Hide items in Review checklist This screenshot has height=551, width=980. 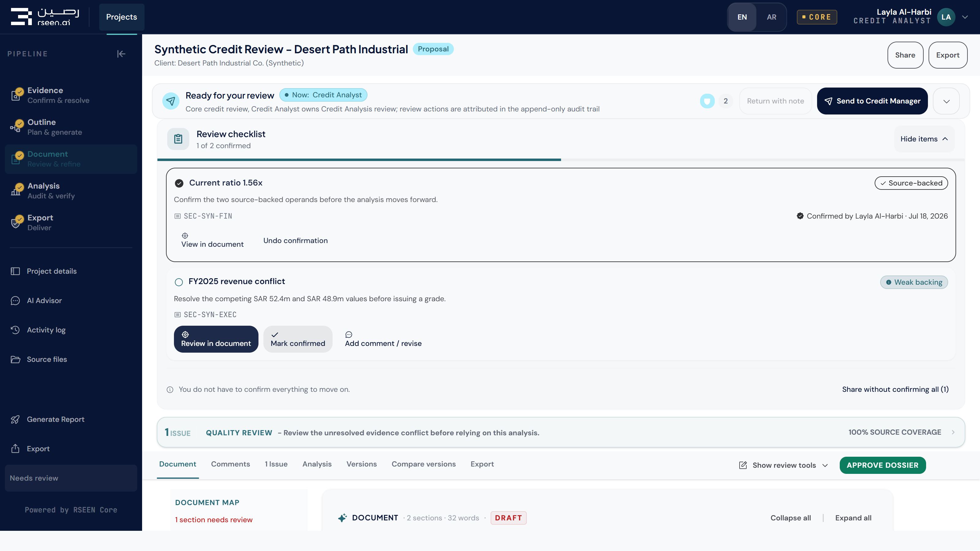[924, 139]
